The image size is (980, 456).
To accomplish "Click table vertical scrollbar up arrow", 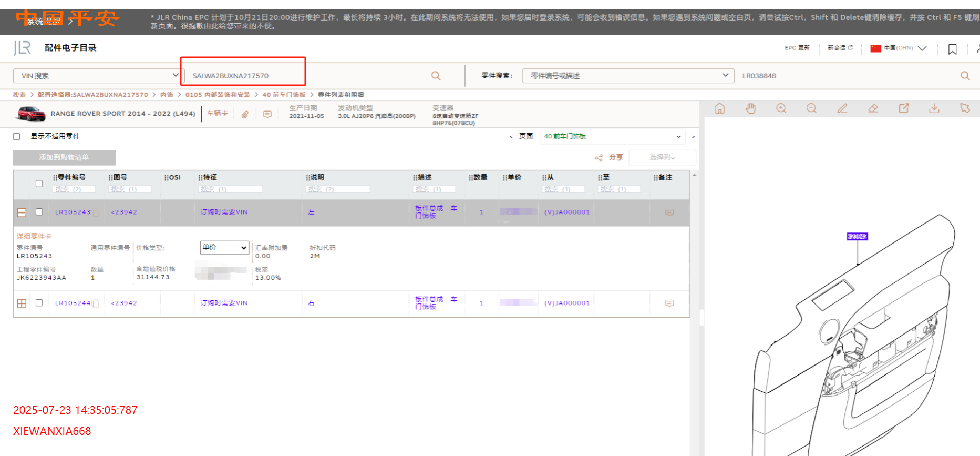I will 695,175.
